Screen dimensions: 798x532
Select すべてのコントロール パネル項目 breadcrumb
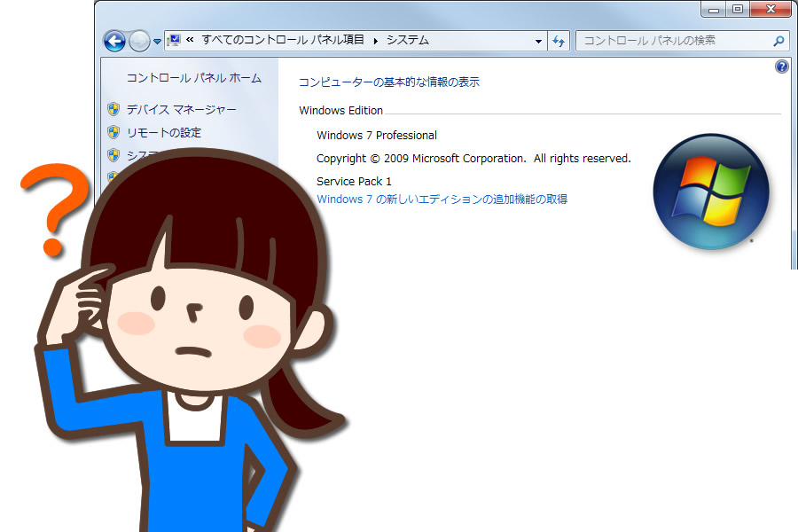(x=283, y=40)
